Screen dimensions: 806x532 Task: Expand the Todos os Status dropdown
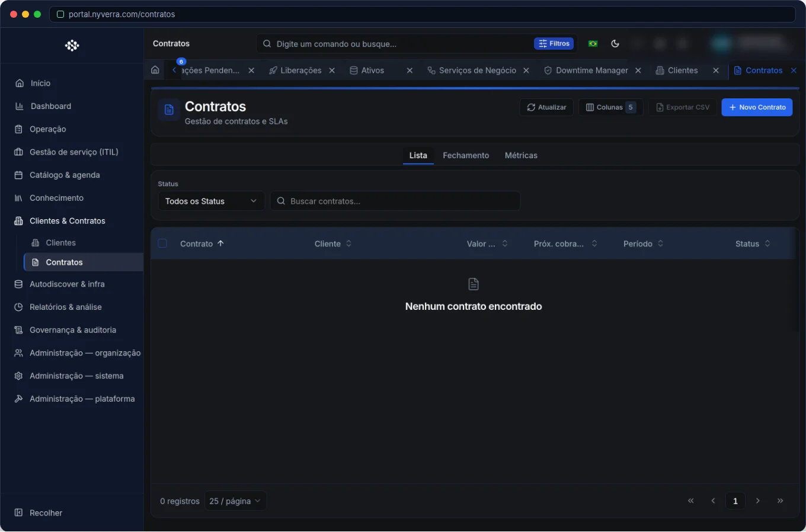[x=211, y=201]
